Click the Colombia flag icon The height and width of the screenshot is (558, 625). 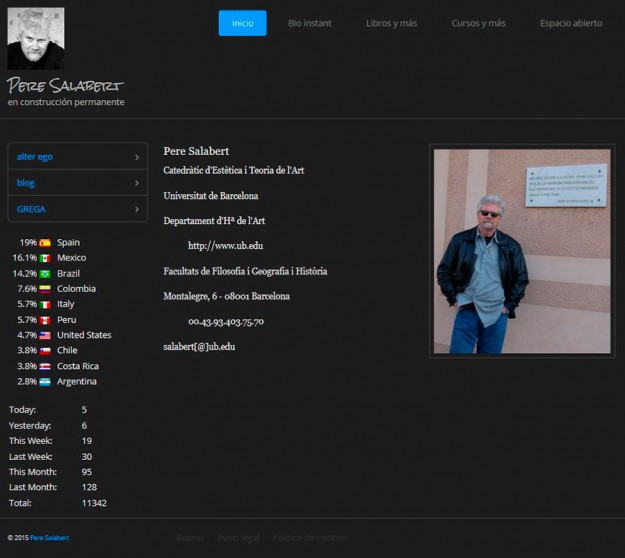point(45,289)
